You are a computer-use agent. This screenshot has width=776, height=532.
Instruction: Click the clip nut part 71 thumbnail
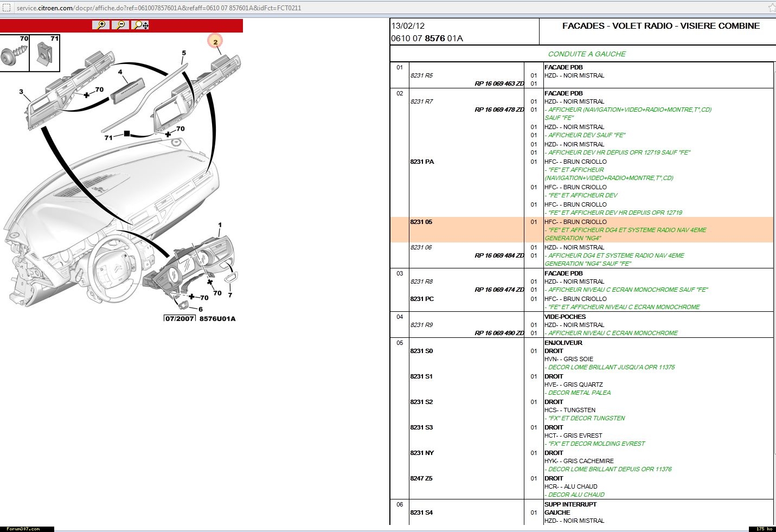[x=44, y=53]
